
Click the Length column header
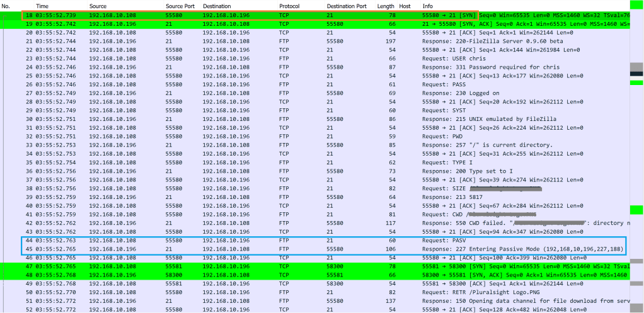(x=385, y=6)
